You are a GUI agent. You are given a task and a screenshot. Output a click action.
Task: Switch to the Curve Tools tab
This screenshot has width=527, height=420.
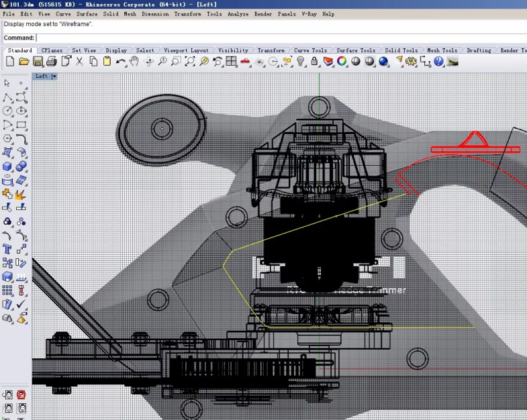coord(310,50)
